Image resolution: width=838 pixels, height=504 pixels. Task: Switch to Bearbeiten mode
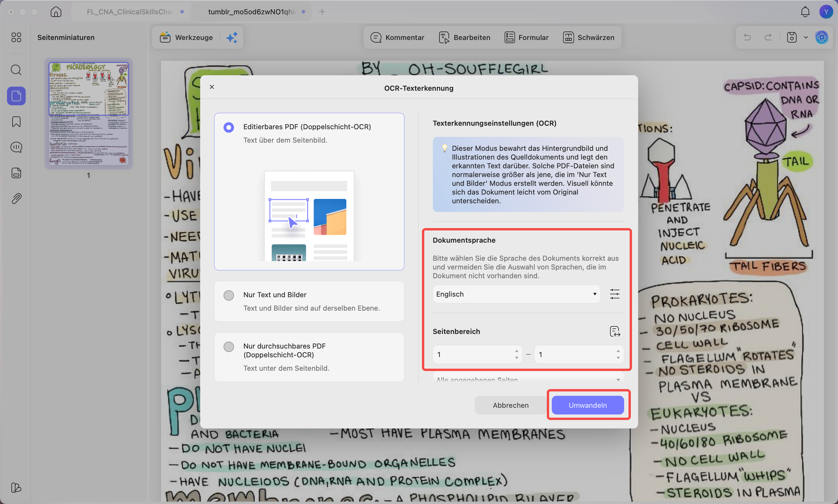click(x=464, y=37)
